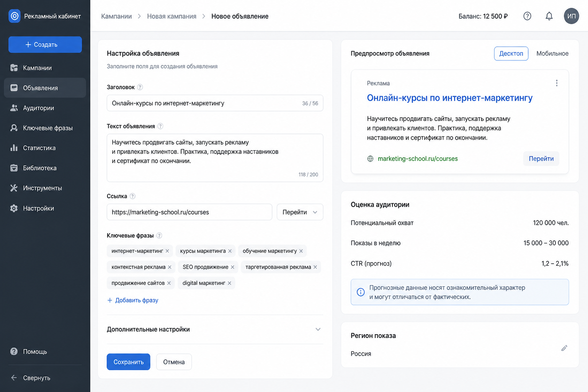Remove the 'контекстная реклама' key phrase

point(170,267)
